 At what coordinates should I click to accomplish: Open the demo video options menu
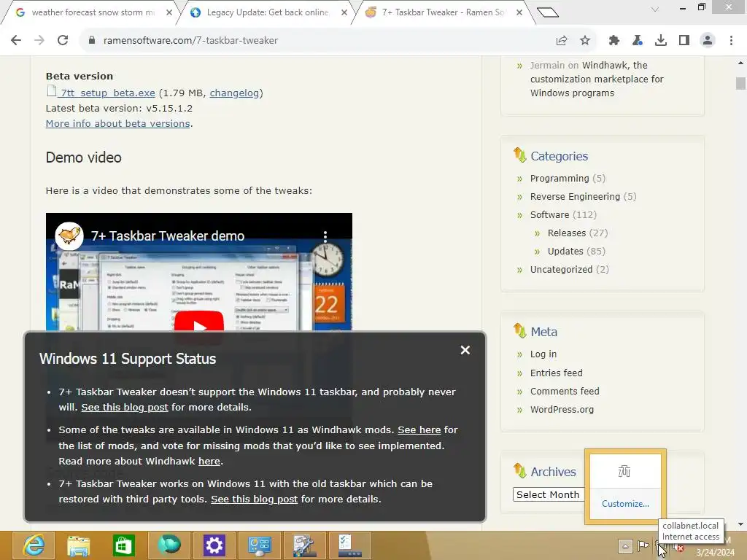325,236
